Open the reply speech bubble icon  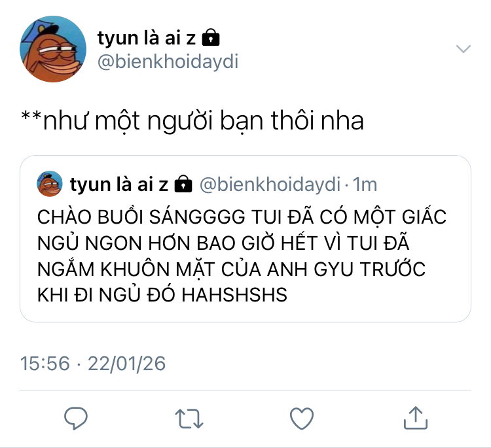point(75,419)
